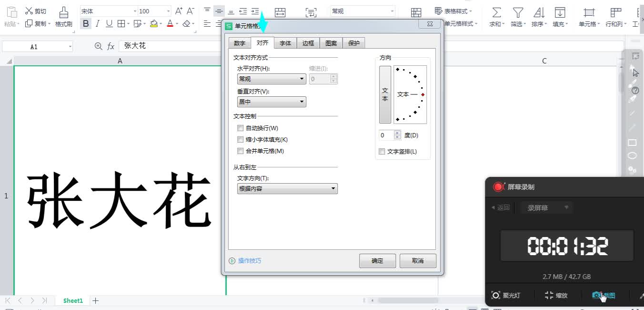Click the AutoSum (求和) sigma icon
The width and height of the screenshot is (644, 310).
pos(496,12)
